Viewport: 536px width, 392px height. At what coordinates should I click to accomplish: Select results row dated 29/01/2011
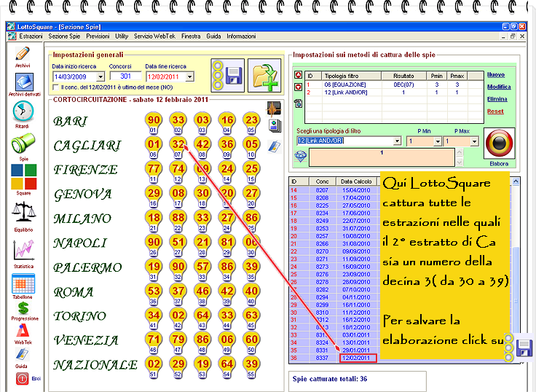click(335, 350)
